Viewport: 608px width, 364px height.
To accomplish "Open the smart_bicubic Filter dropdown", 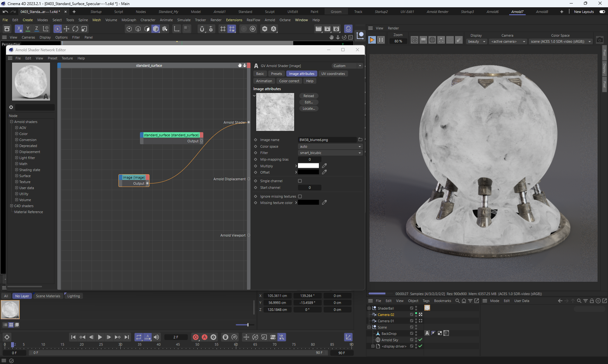I will coord(330,153).
